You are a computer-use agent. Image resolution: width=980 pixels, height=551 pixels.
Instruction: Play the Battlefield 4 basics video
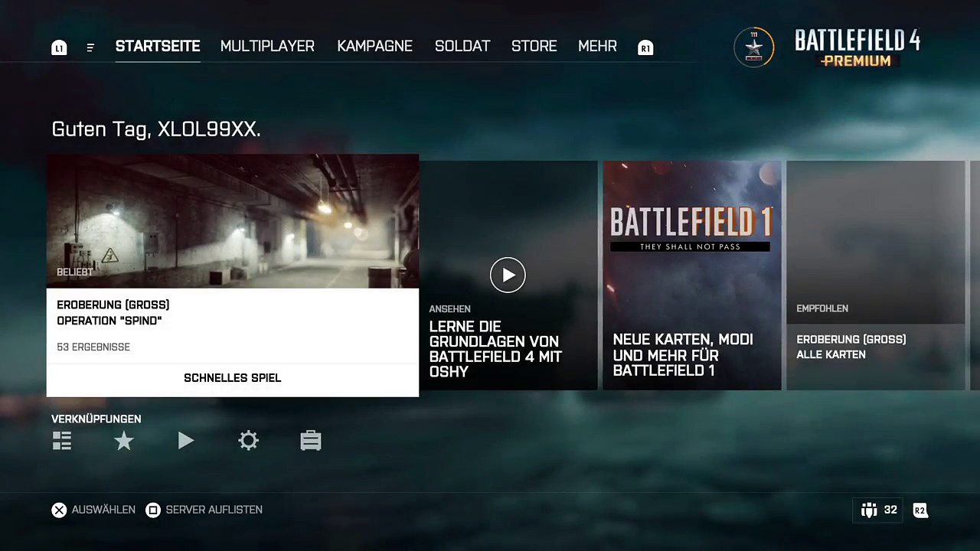508,275
